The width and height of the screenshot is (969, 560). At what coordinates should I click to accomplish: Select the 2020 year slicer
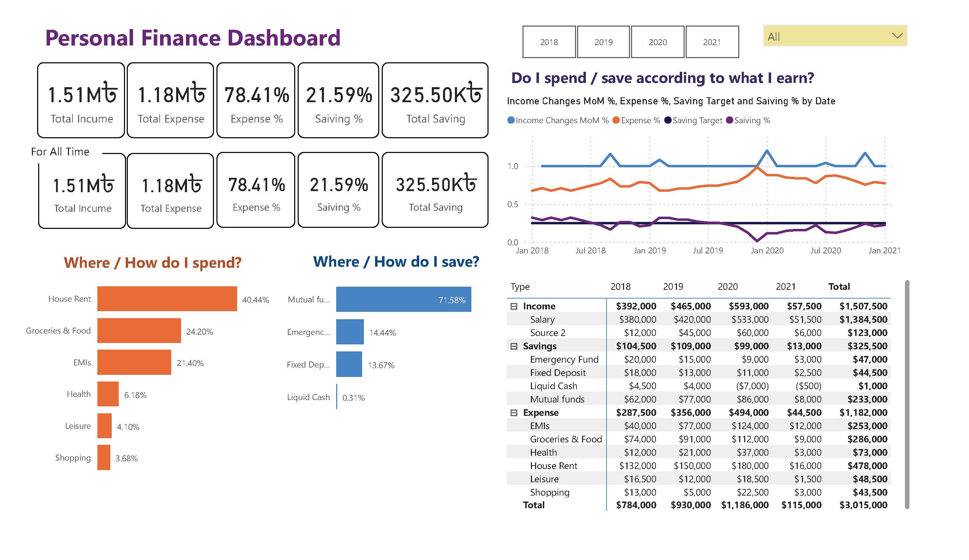658,42
